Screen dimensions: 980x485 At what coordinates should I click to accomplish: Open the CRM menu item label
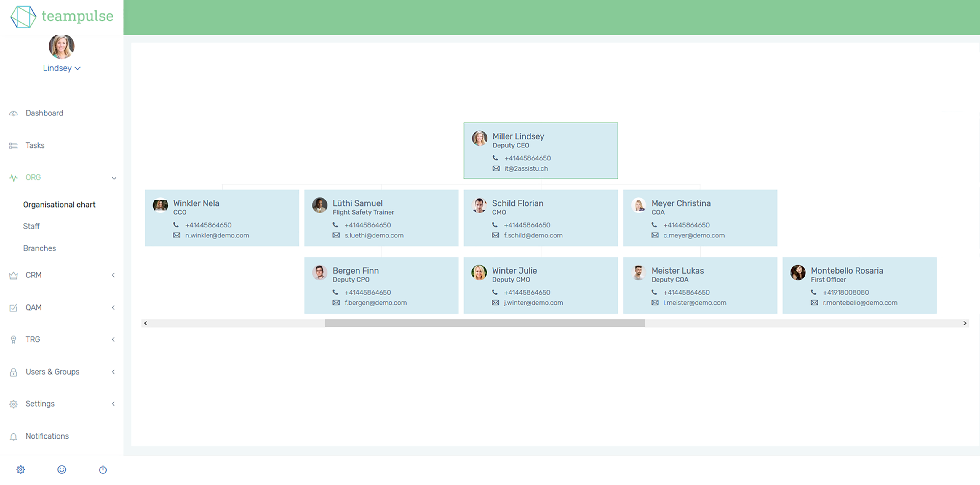coord(33,275)
